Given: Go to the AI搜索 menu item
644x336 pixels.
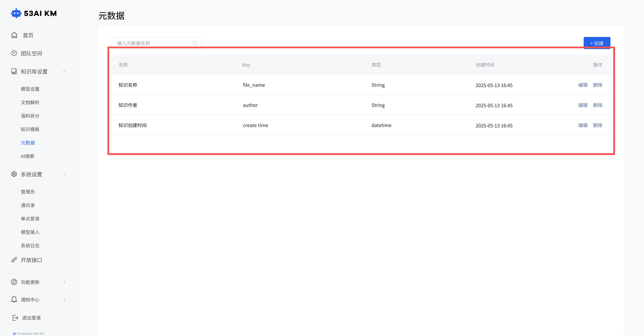Looking at the screenshot, I should pos(28,156).
